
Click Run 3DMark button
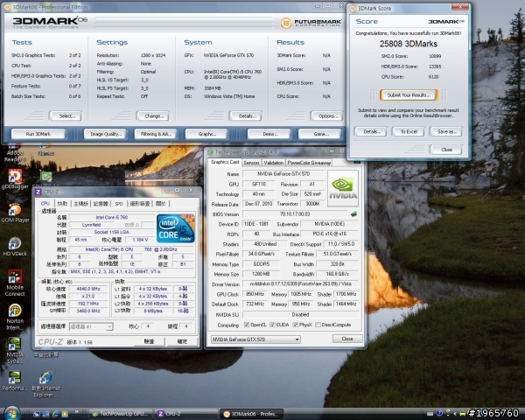tap(38, 134)
